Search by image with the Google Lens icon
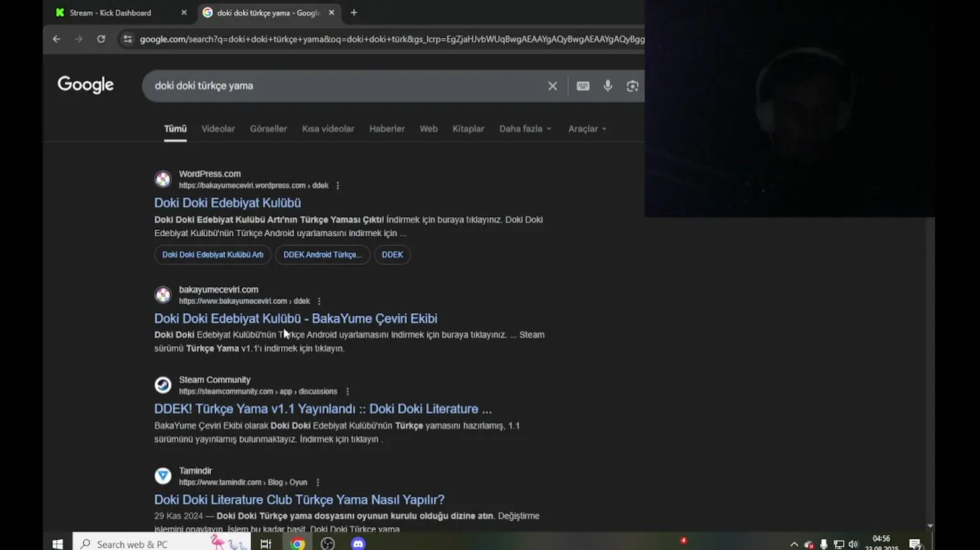980x550 pixels. 632,86
